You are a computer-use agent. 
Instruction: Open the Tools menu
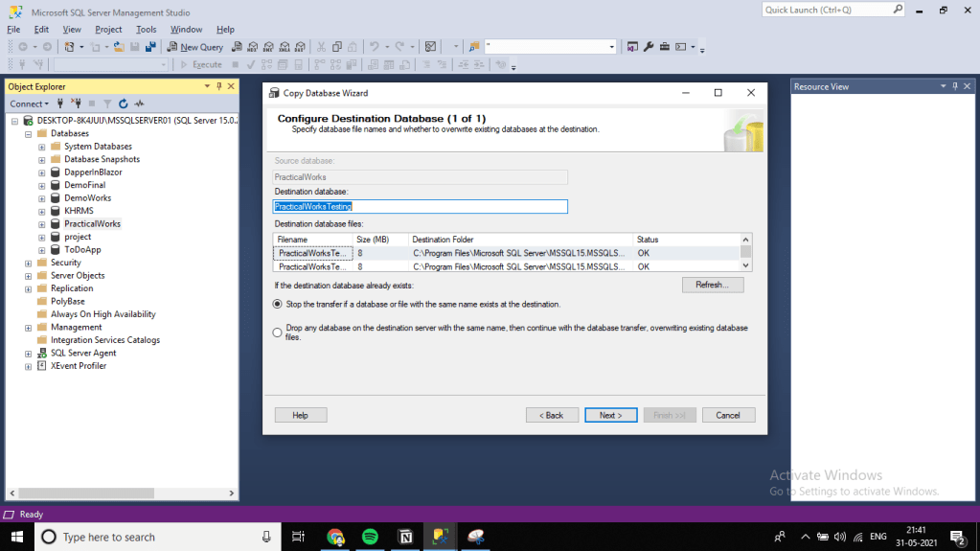146,30
